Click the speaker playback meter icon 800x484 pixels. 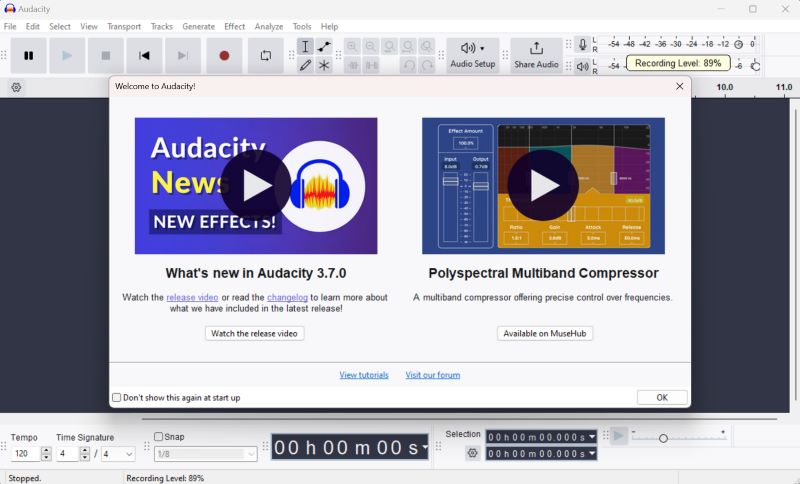coord(583,66)
